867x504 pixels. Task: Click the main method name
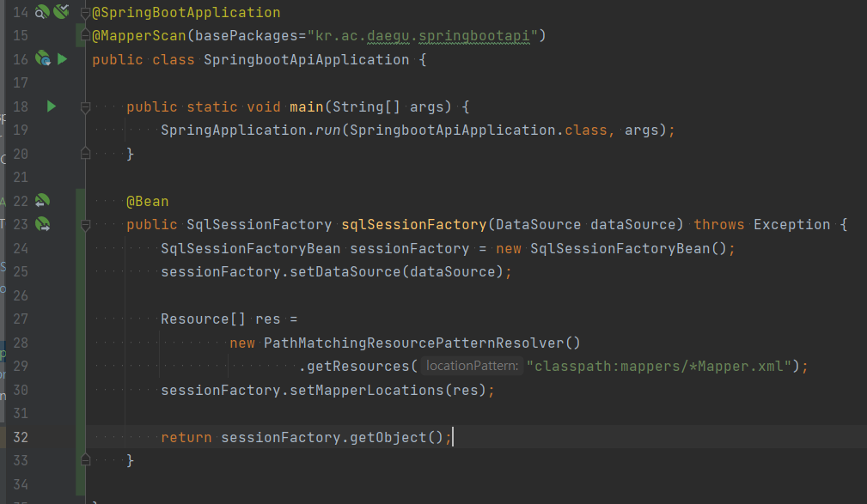[306, 106]
